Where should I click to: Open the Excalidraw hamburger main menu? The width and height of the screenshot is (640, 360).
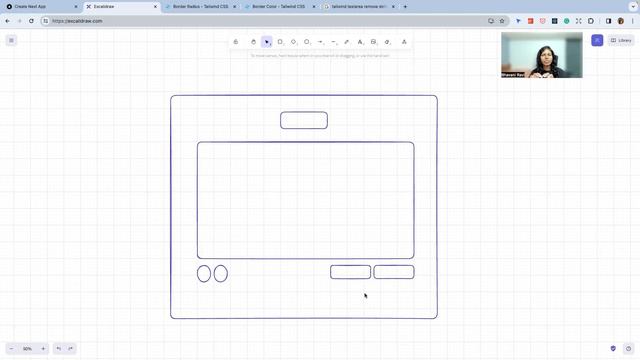(11, 40)
